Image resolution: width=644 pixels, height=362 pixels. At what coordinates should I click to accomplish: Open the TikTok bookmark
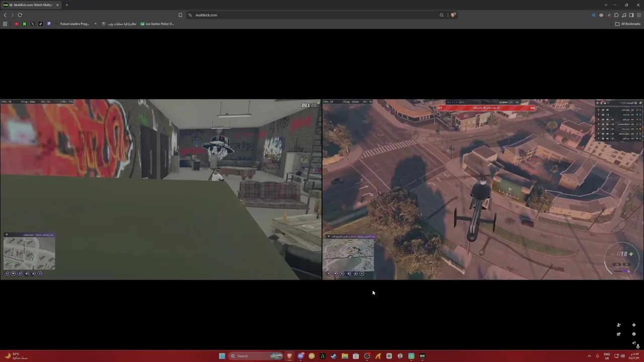[41, 24]
